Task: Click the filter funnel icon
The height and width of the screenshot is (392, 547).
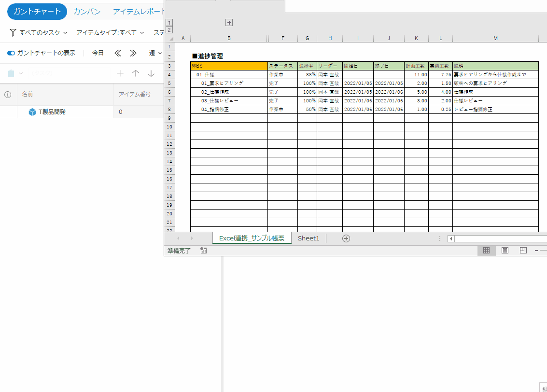Action: (13, 33)
